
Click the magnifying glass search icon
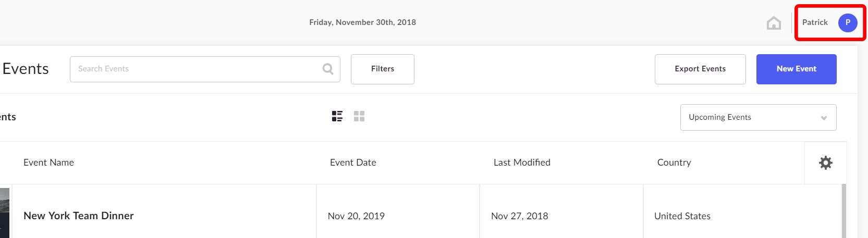pyautogui.click(x=328, y=69)
